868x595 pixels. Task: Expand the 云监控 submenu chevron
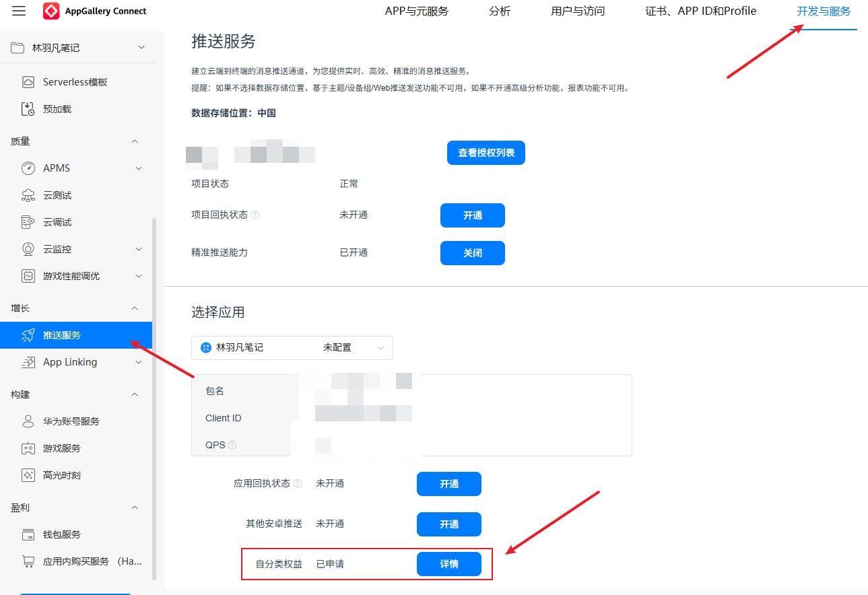[139, 249]
